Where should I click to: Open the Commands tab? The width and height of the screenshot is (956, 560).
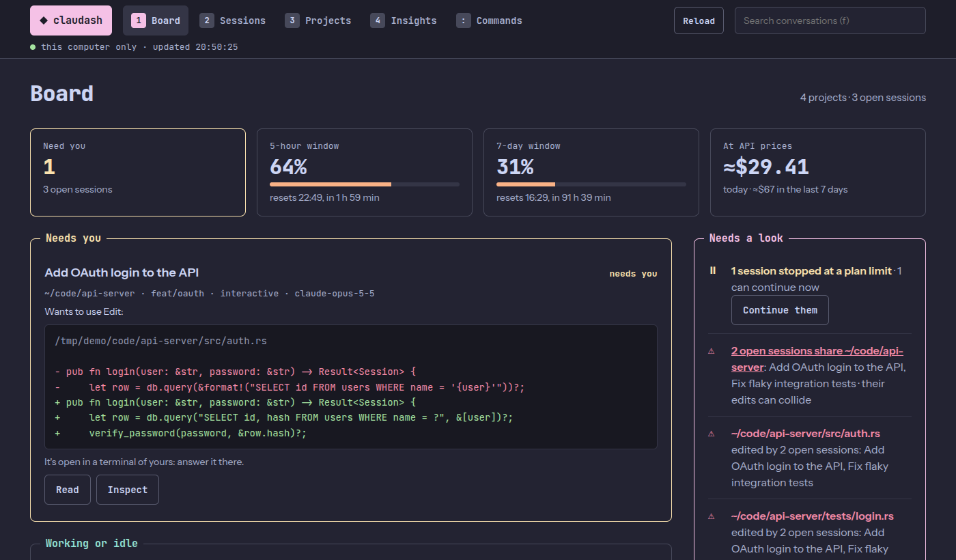[490, 20]
